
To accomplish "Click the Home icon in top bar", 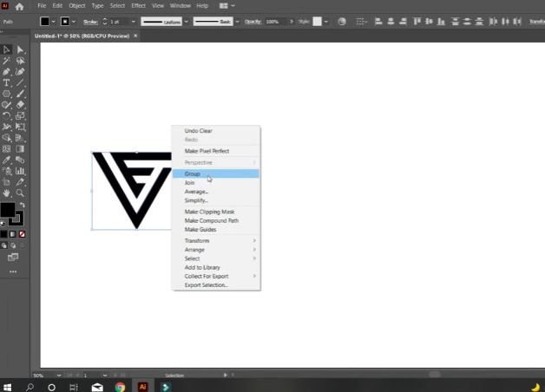I will click(x=19, y=6).
